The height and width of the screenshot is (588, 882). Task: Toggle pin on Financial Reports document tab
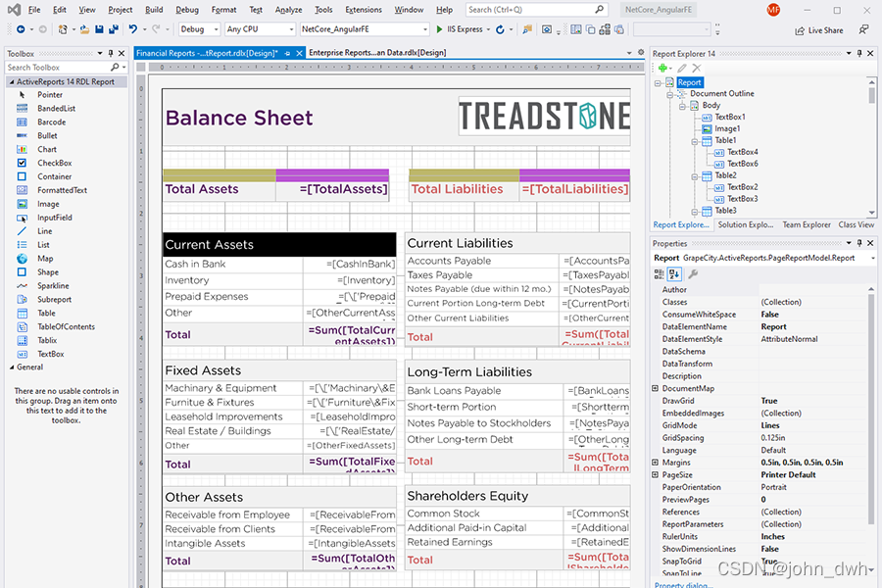(x=287, y=53)
